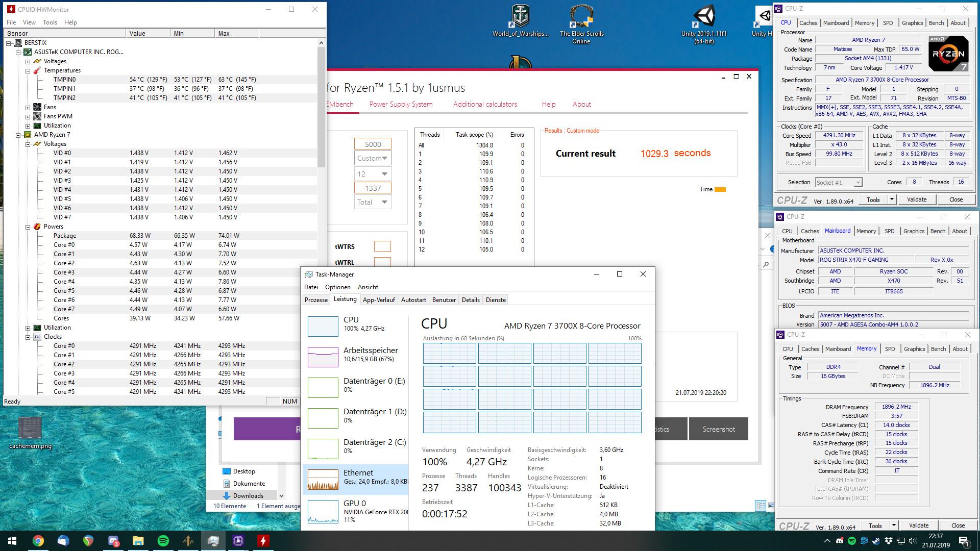The image size is (980, 551).
Task: Switch to HWMonitor taskbar icon
Action: tap(263, 541)
